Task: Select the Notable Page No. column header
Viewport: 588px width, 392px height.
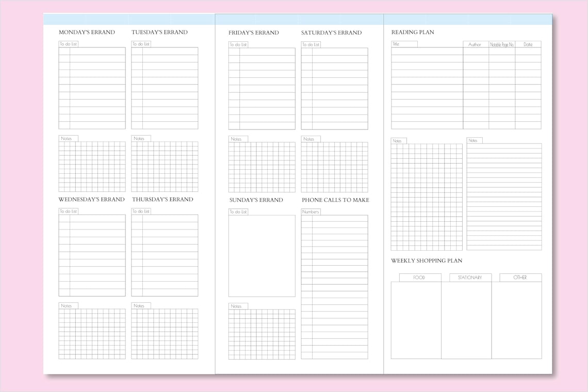Action: (501, 44)
